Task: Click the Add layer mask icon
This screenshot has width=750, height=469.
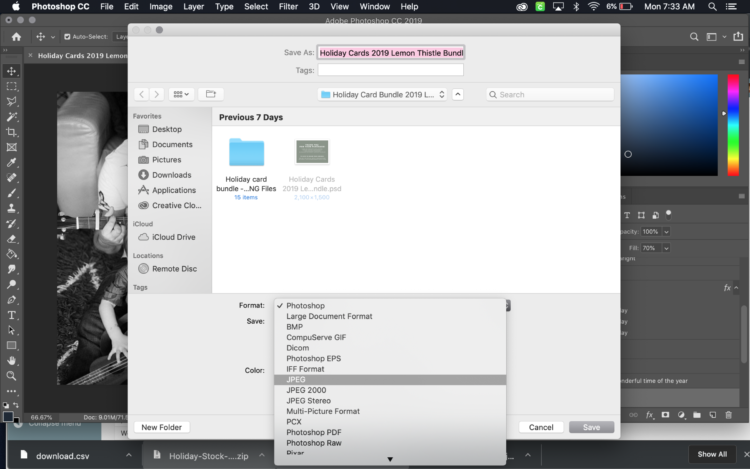Action: pos(665,415)
